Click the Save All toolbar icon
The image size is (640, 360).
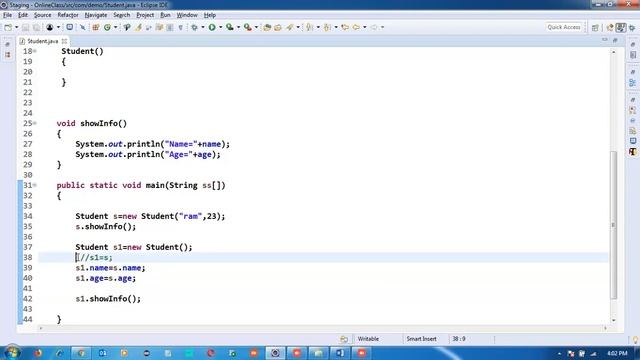coord(36,27)
